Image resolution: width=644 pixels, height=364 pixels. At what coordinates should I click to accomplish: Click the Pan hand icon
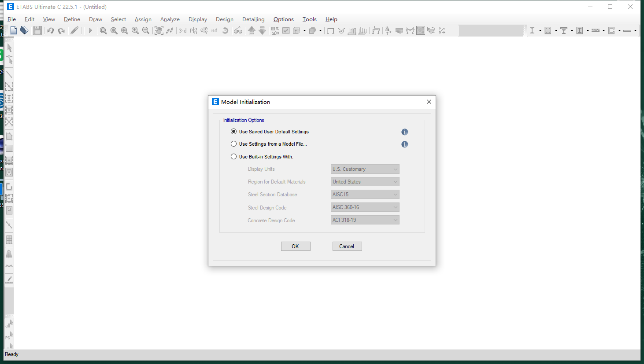(x=159, y=30)
